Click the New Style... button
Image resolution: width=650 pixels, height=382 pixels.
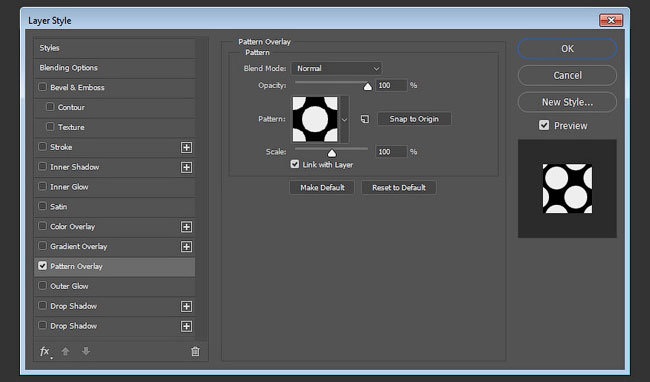click(x=567, y=102)
